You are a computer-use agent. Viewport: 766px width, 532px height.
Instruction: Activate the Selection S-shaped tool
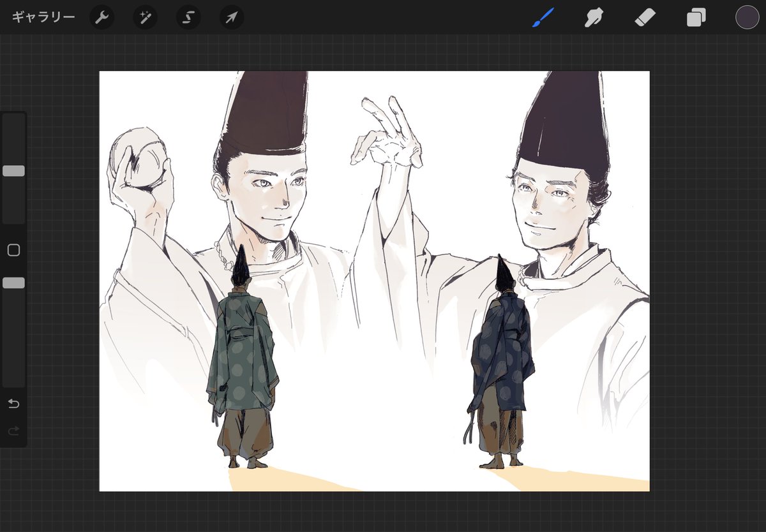coord(188,17)
